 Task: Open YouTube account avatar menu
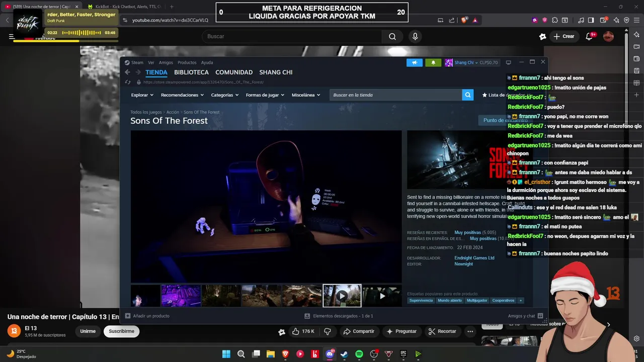click(608, 36)
